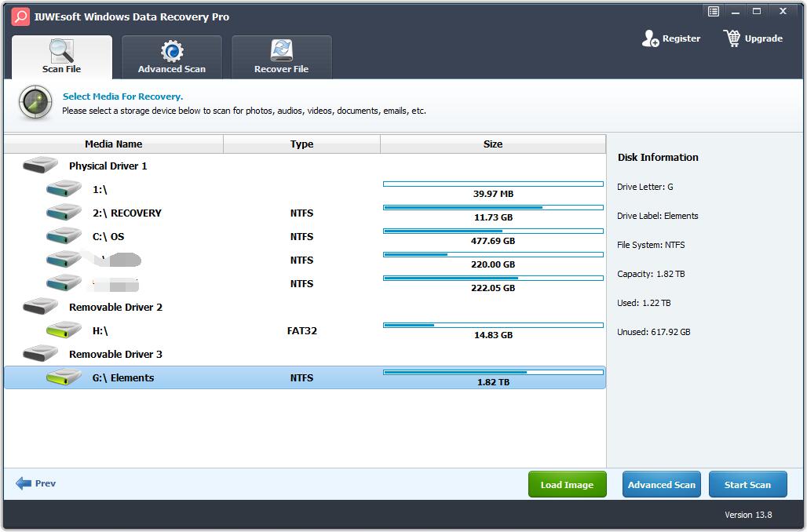Select the 2:\ RECOVERY partition
This screenshot has width=807, height=532.
305,213
